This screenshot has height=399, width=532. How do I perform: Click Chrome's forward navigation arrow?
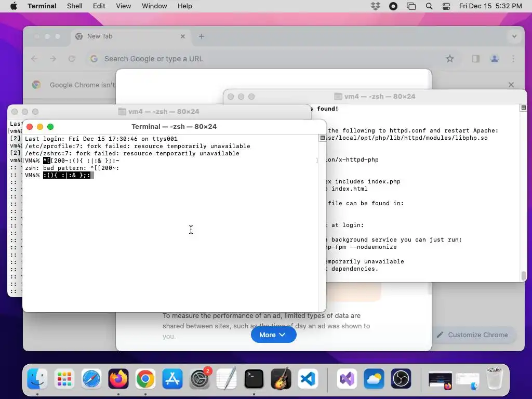click(x=53, y=59)
